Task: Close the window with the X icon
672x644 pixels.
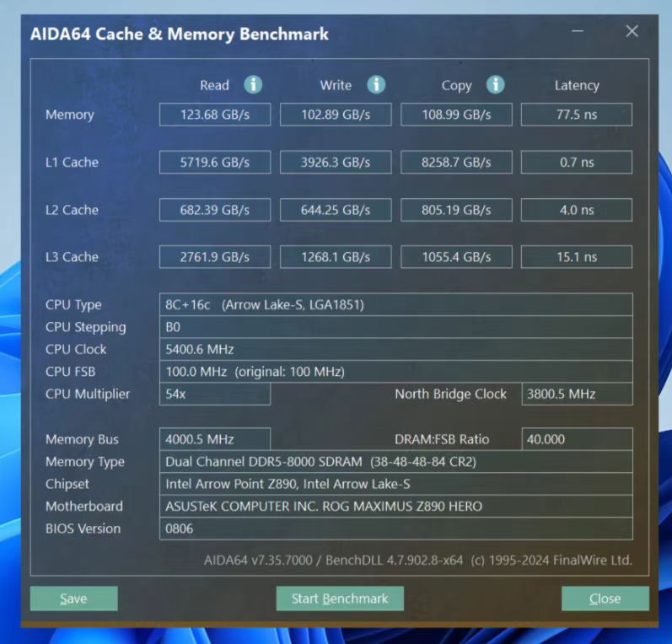Action: (x=632, y=32)
